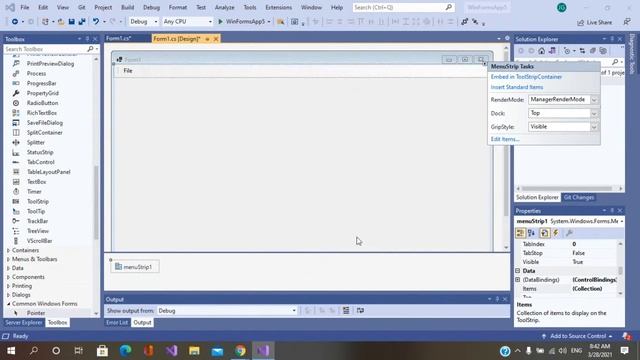Viewport: 640px width, 360px height.
Task: Open the Windows Start menu
Action: 11,351
